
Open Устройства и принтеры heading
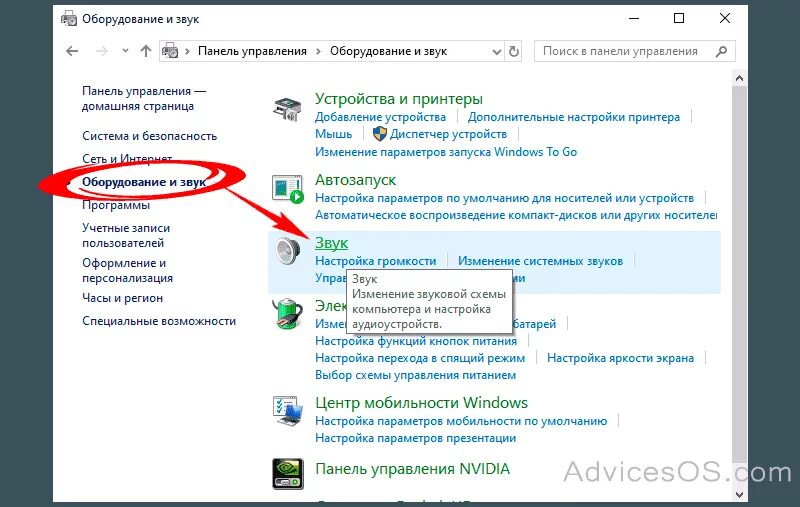(x=398, y=98)
